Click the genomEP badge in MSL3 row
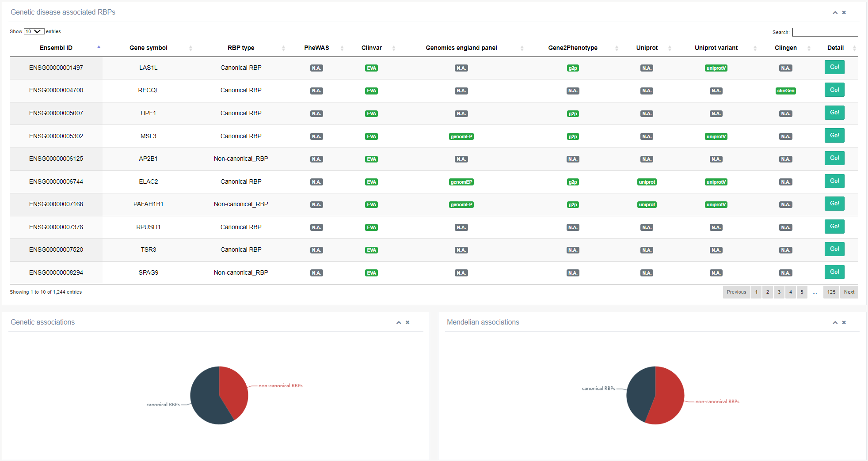The width and height of the screenshot is (868, 461). (x=461, y=136)
